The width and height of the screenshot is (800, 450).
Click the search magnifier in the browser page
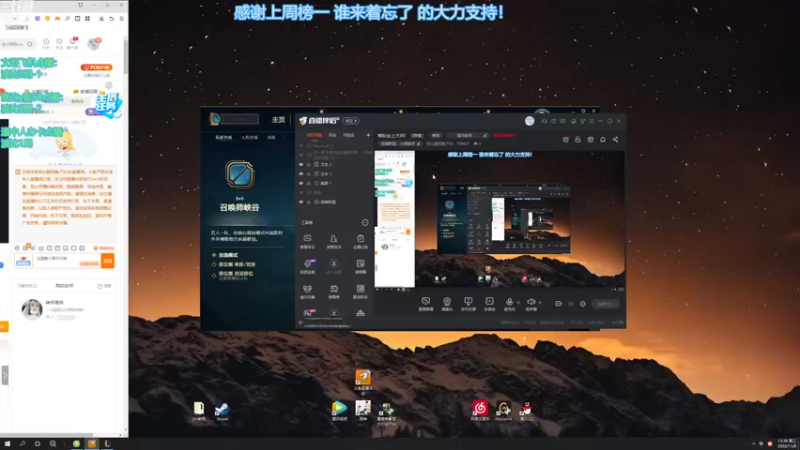[30, 44]
